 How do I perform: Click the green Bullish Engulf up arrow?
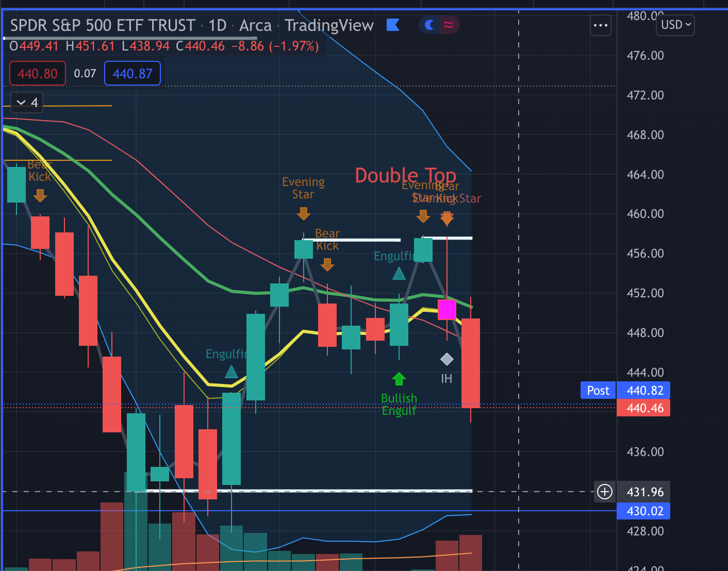pyautogui.click(x=399, y=379)
